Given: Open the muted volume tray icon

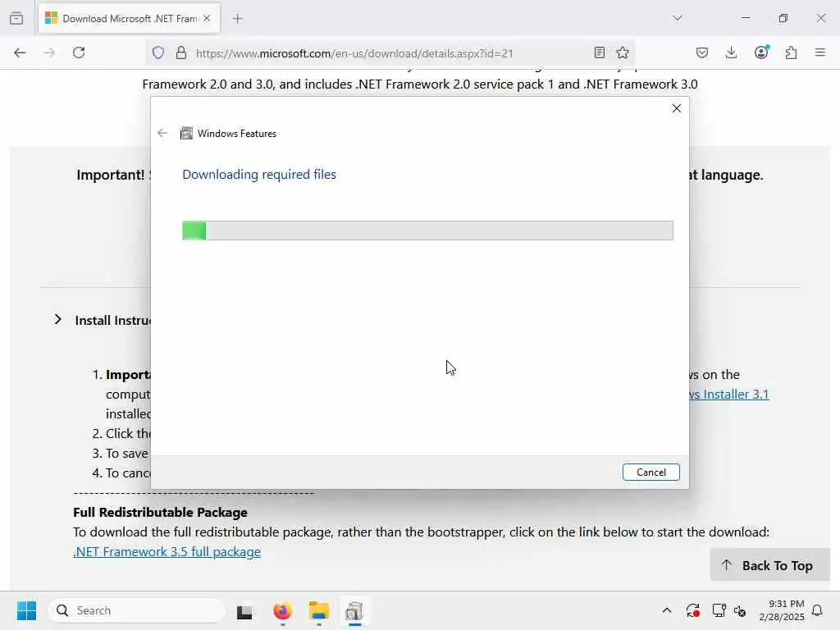Looking at the screenshot, I should (740, 610).
